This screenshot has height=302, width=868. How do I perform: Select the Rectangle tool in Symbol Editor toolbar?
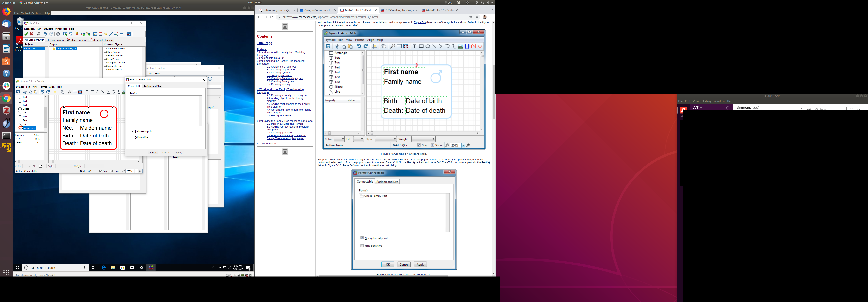[x=92, y=92]
